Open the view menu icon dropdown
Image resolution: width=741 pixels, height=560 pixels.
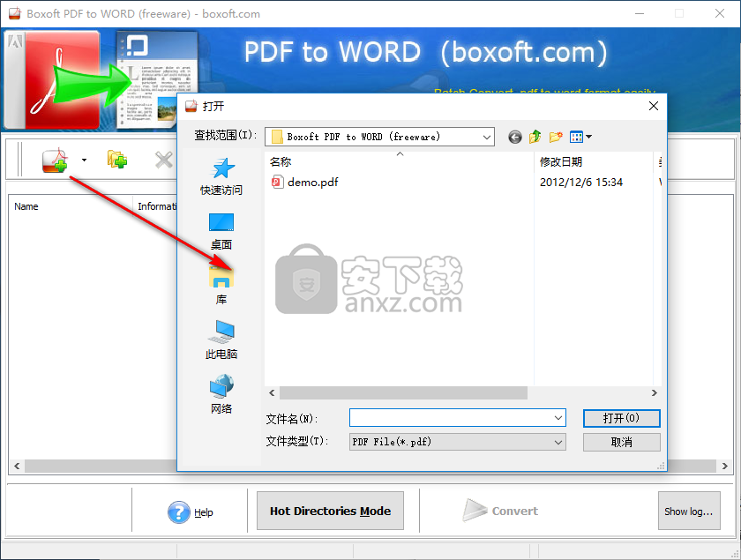(580, 137)
